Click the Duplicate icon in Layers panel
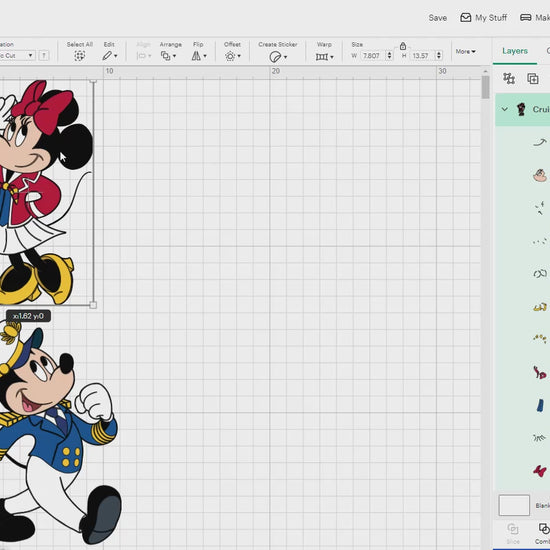Screen dimensions: 550x550 click(533, 78)
